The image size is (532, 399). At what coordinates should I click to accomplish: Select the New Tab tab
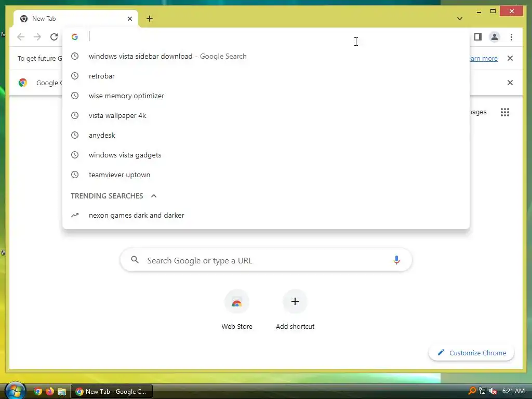tap(76, 19)
